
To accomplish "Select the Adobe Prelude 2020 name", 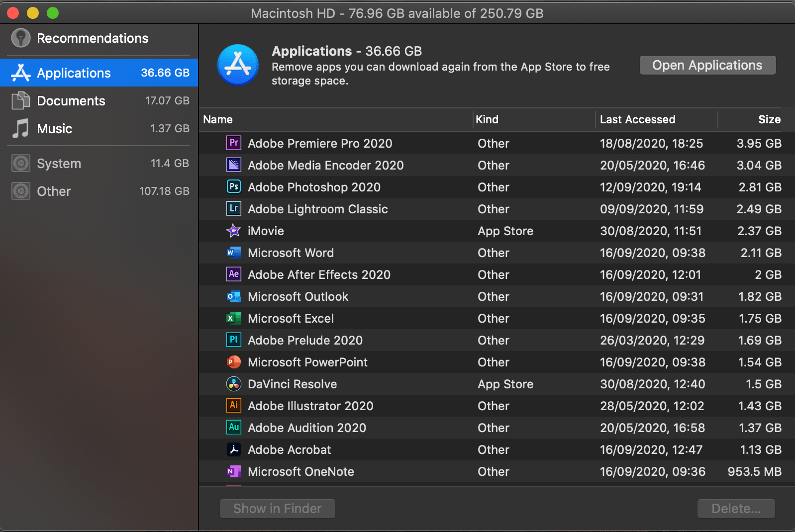I will tap(305, 340).
